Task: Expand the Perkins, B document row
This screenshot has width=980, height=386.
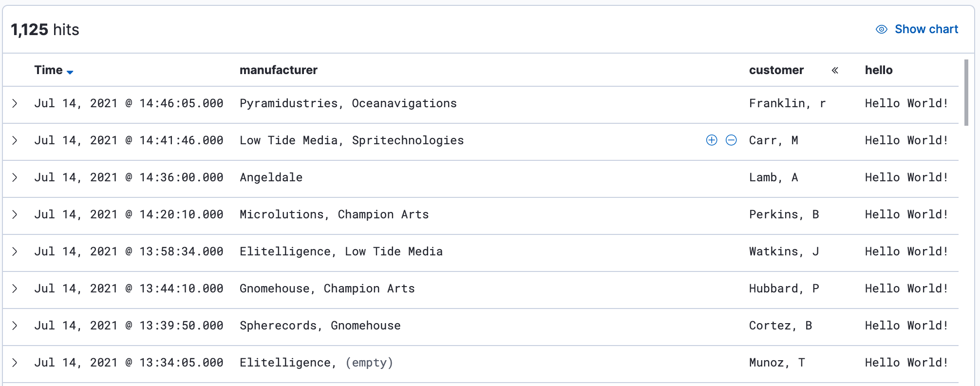Action: click(15, 214)
